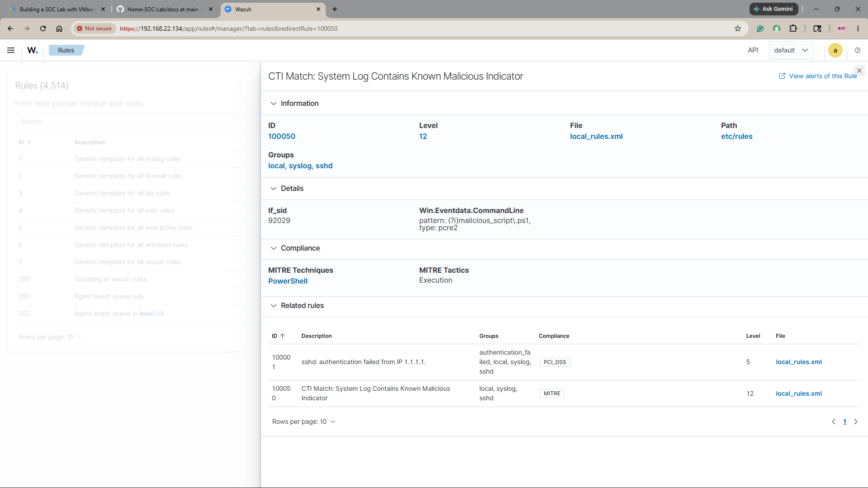Viewport: 868px width, 488px height.
Task: Change rows per page in rules list
Action: coord(51,337)
